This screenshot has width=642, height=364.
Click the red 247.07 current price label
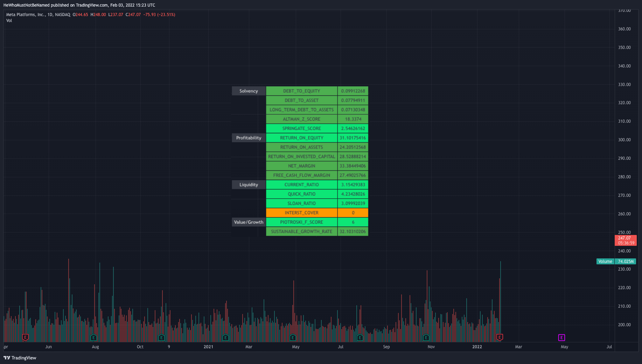tap(626, 240)
